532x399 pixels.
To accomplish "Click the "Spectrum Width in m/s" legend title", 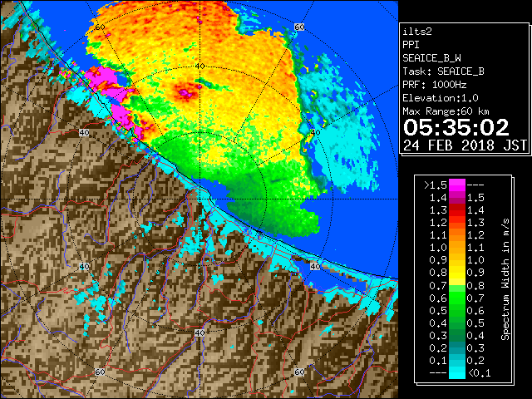I will pos(505,279).
